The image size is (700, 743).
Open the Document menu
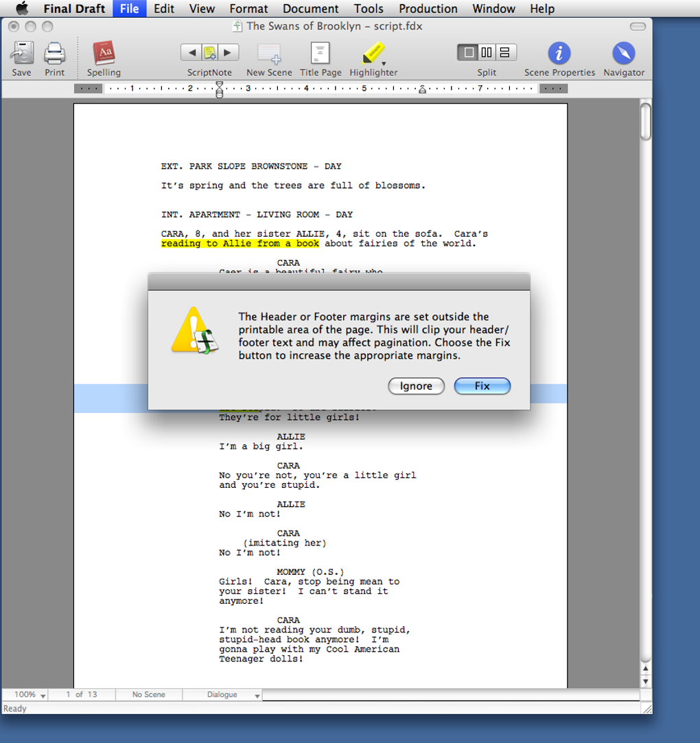311,8
